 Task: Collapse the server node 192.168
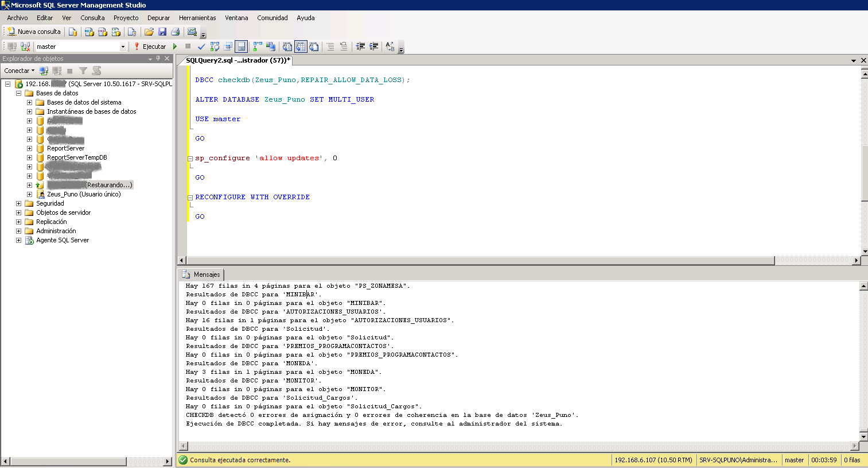pos(8,84)
